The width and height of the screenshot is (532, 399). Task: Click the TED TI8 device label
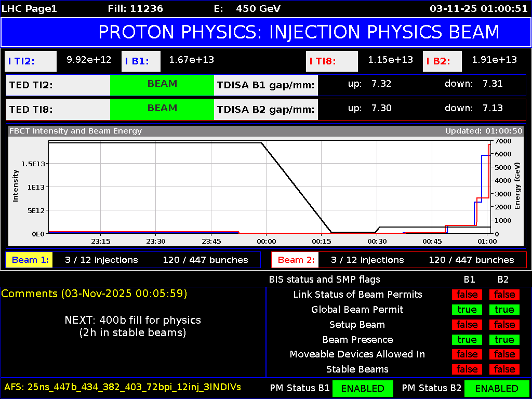tap(56, 109)
